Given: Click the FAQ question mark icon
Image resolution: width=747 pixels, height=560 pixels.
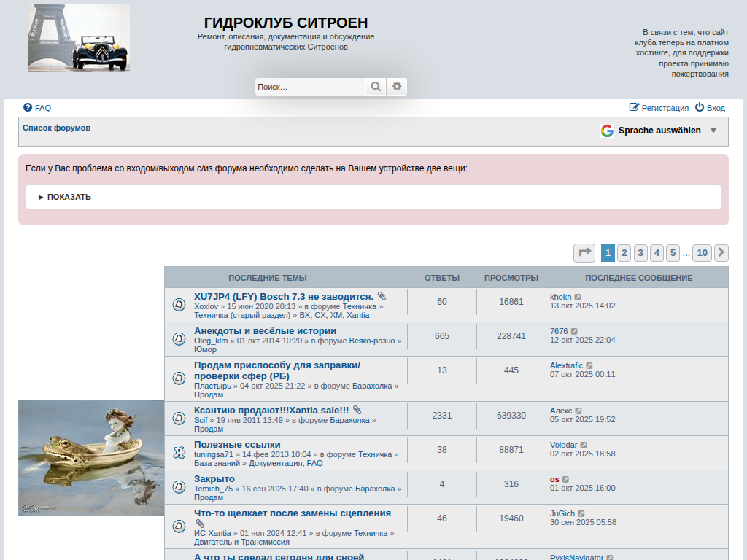Looking at the screenshot, I should click(x=28, y=107).
